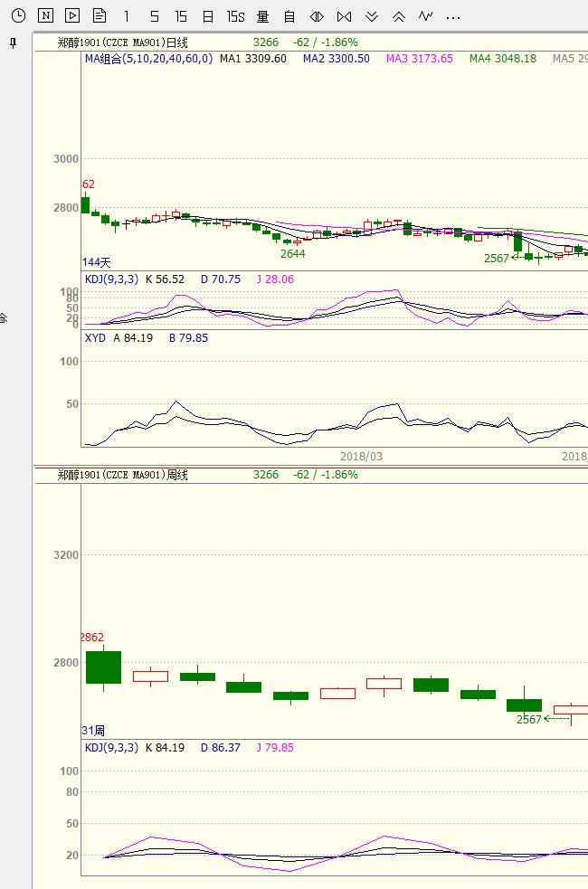Click the double chevron up icon
The height and width of the screenshot is (889, 588).
click(399, 16)
